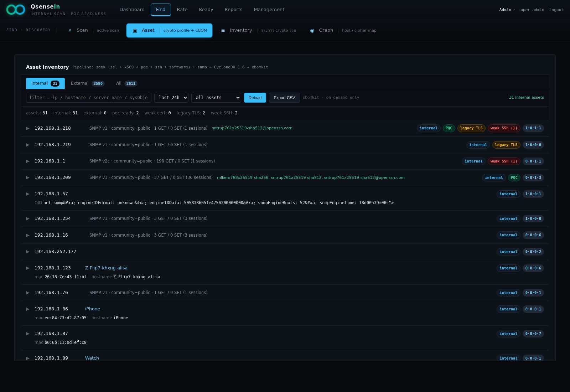Click the Scan magnifier icon
The image size is (570, 392).
tap(70, 30)
